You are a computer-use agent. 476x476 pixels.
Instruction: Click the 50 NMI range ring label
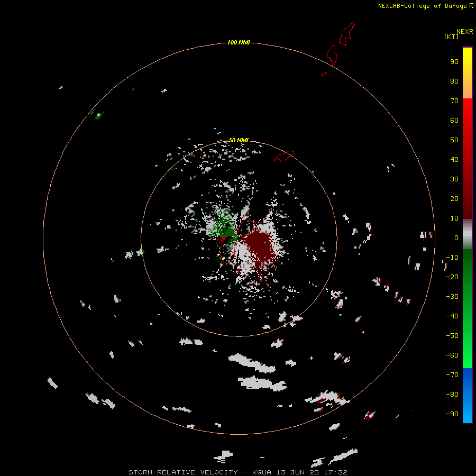[x=239, y=140]
